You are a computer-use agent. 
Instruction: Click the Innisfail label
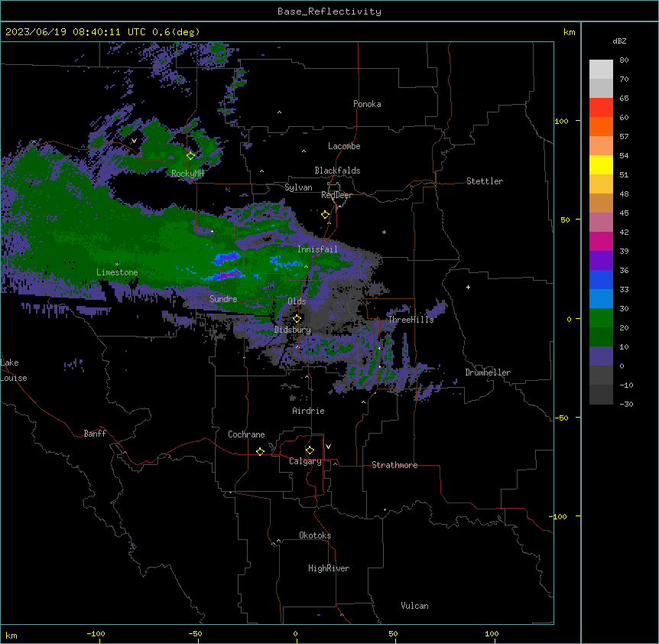(317, 249)
